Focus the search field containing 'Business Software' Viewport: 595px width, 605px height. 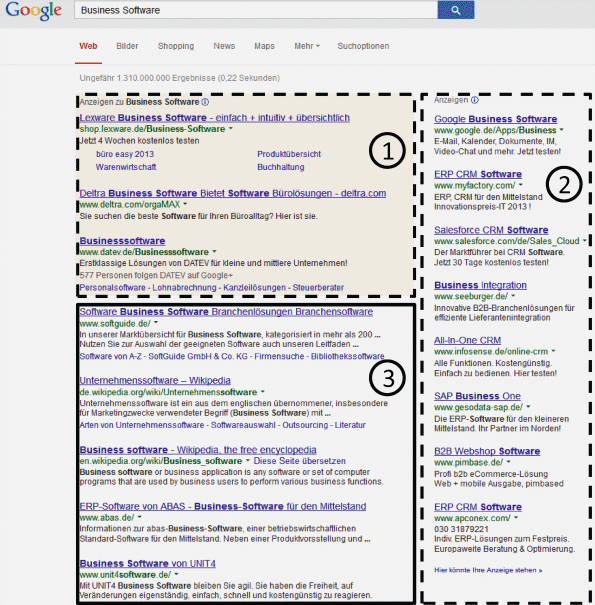pos(256,10)
